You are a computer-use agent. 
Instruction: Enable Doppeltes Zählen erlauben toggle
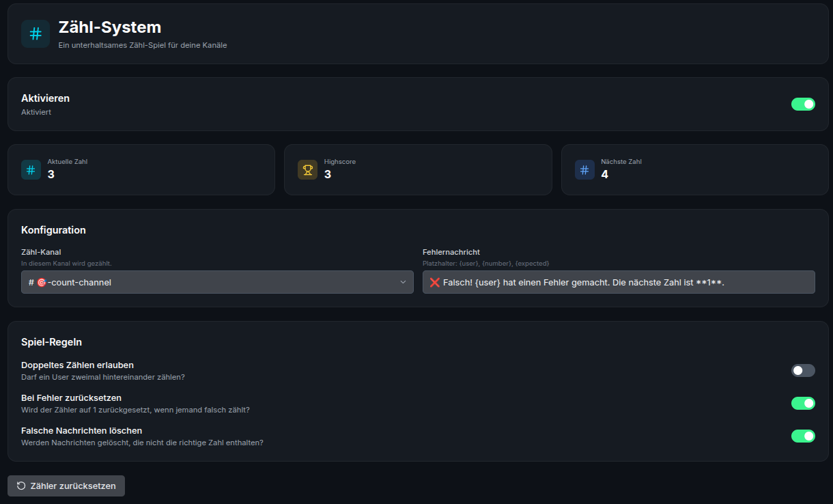[x=803, y=370]
